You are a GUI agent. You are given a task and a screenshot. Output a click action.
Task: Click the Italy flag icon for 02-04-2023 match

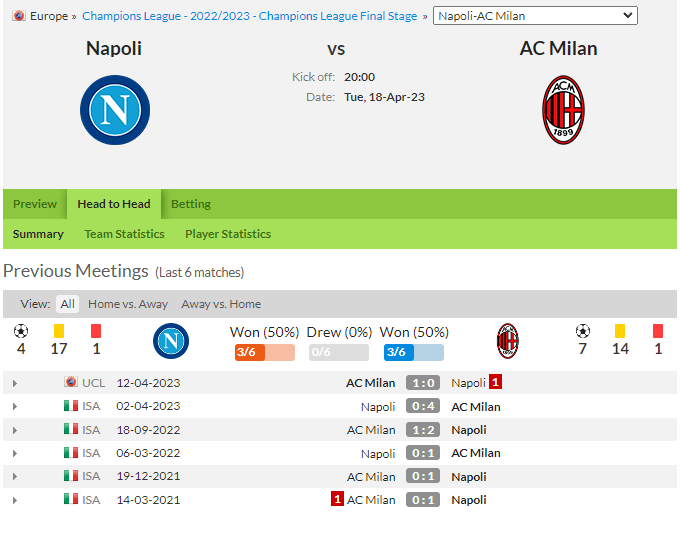[71, 406]
